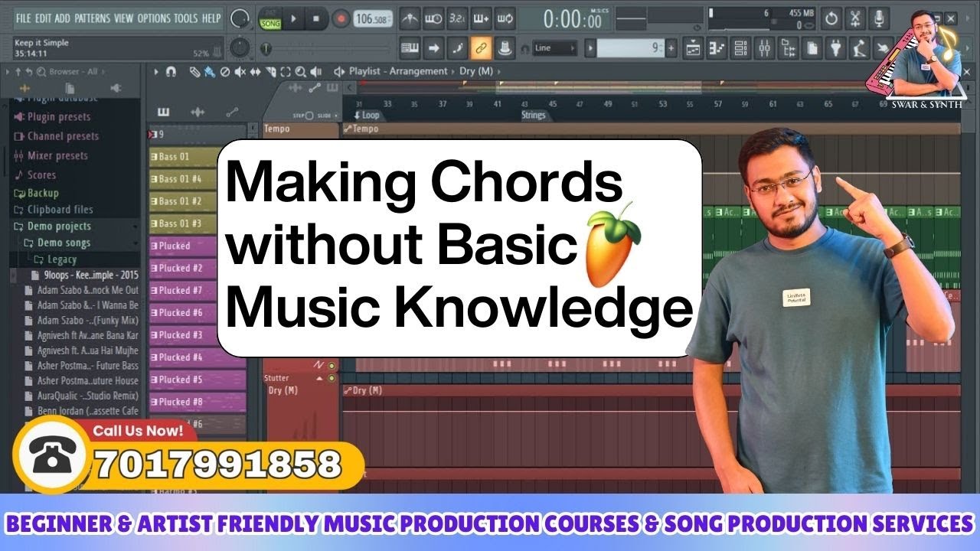This screenshot has width=980, height=551.
Task: Adjust the master pitch knob
Action: click(240, 48)
